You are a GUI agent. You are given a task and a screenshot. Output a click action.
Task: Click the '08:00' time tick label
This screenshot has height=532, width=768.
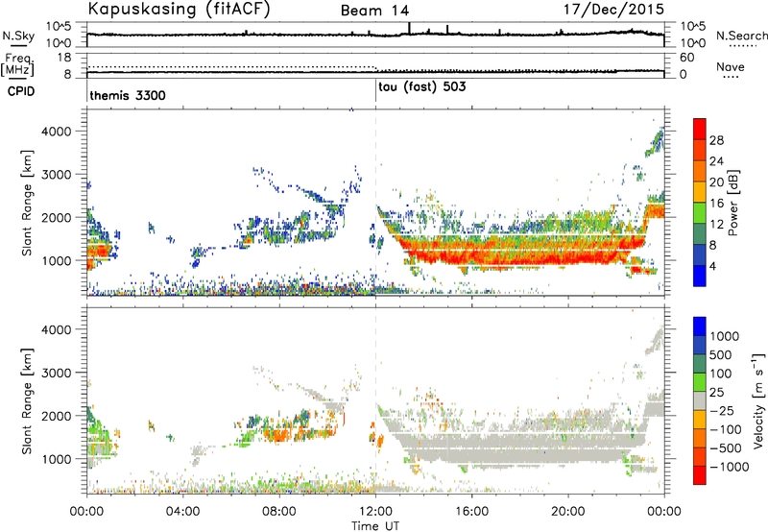(x=279, y=512)
